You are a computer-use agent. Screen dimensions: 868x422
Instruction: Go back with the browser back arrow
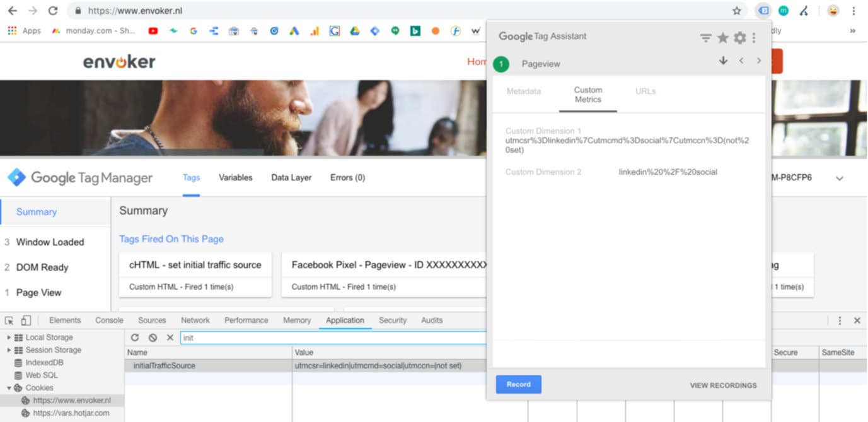click(x=12, y=11)
